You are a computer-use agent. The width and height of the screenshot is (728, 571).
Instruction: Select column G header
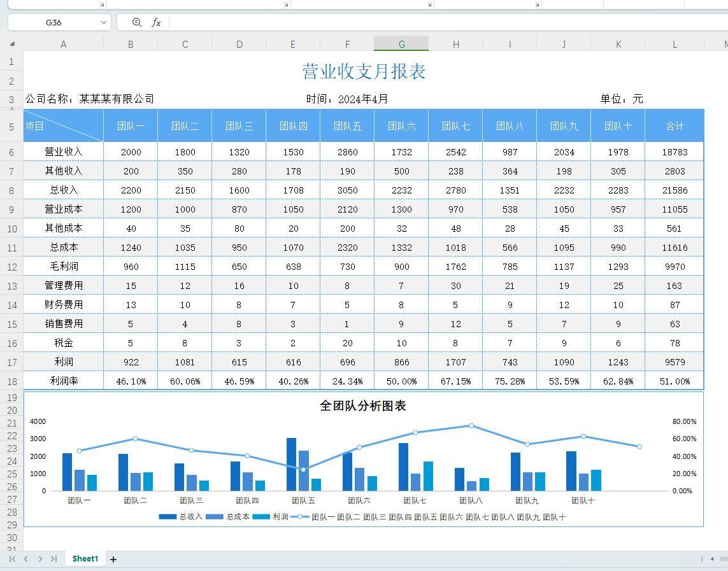click(x=402, y=44)
